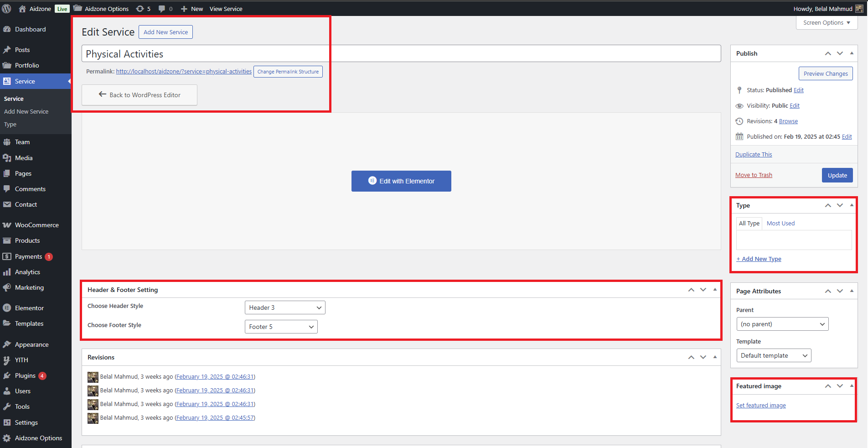Click the service title input field

tap(401, 54)
